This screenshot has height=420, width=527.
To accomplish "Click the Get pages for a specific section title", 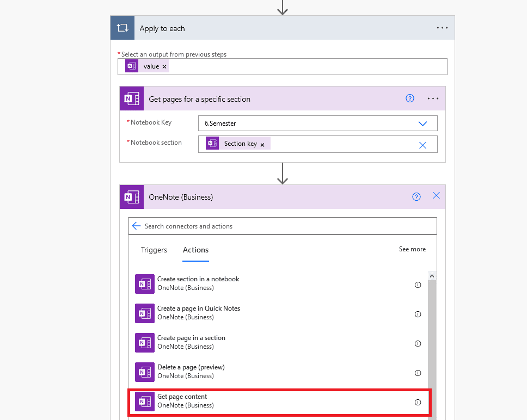I will point(199,99).
